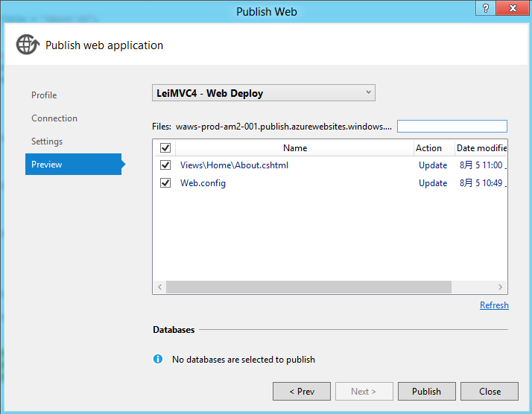Uncheck the Views\Home\About.cshtml checkbox
The height and width of the screenshot is (414, 532).
point(165,165)
